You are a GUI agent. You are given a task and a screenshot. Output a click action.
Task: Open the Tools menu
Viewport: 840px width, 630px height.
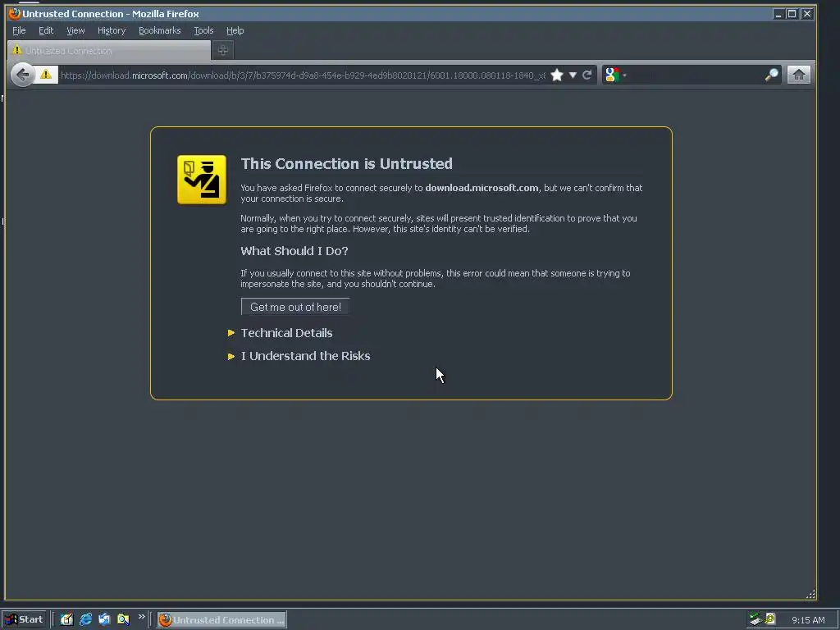click(203, 30)
